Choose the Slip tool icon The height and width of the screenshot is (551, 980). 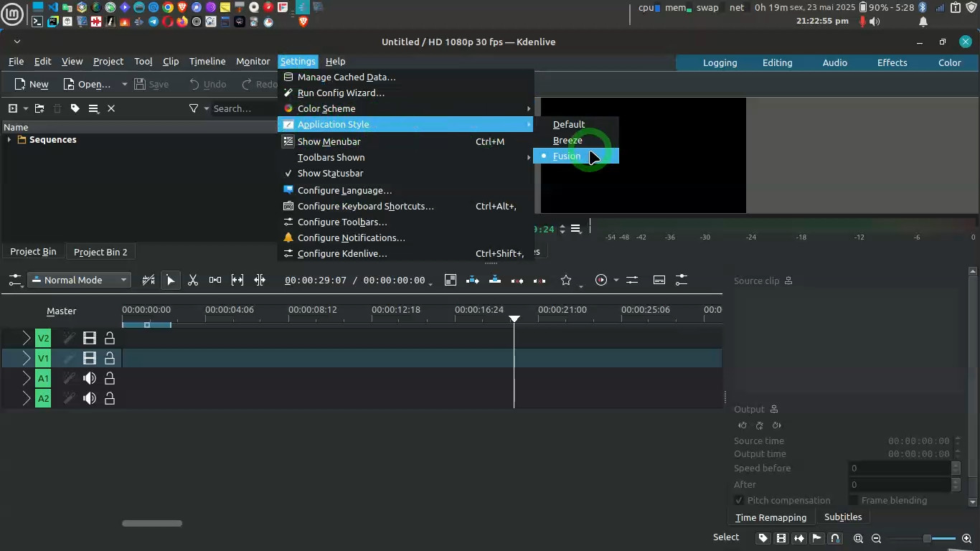coord(237,281)
